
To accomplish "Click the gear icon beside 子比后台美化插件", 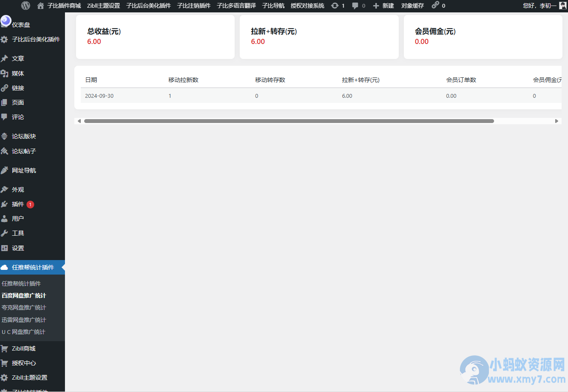I will pyautogui.click(x=4, y=39).
